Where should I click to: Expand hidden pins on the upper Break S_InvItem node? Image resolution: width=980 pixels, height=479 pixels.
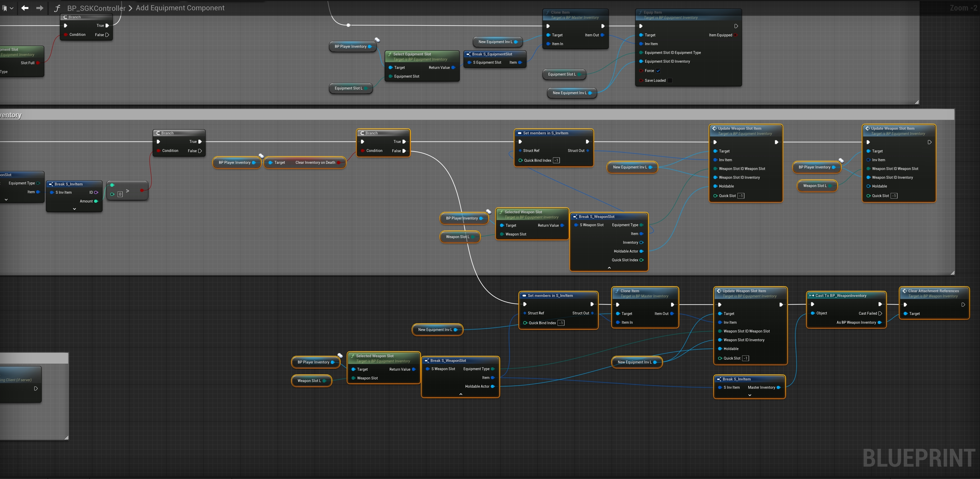[x=74, y=209]
